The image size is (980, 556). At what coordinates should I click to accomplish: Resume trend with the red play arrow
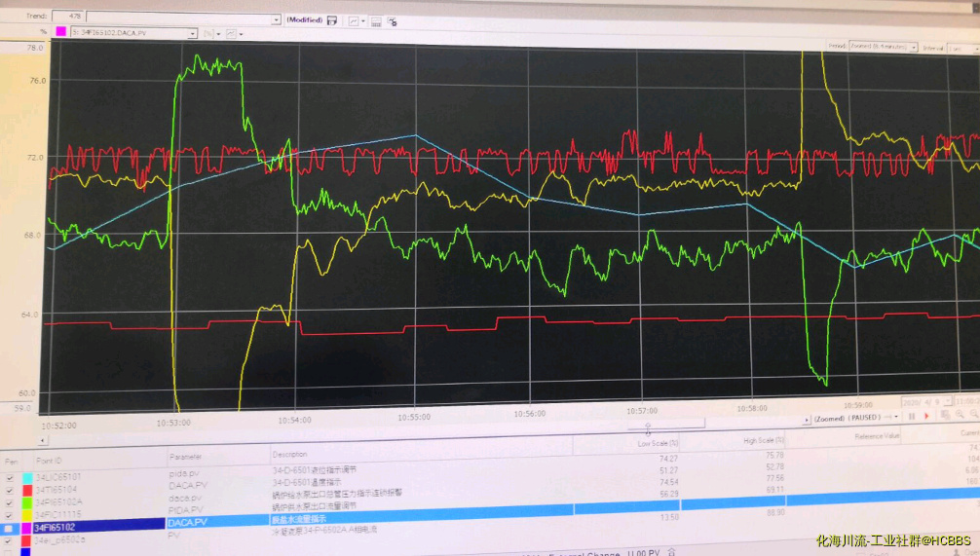click(926, 416)
